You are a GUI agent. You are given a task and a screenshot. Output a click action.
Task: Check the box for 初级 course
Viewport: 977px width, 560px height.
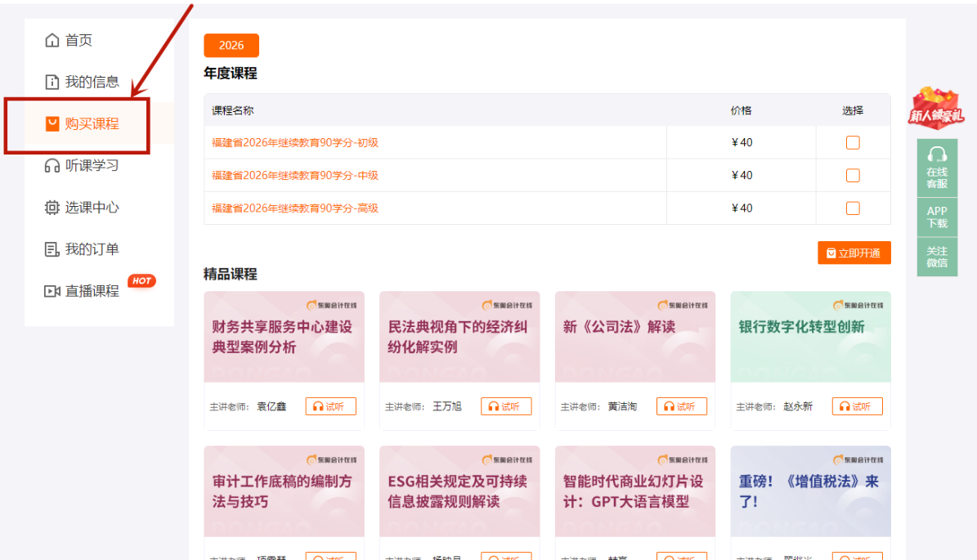click(x=853, y=142)
